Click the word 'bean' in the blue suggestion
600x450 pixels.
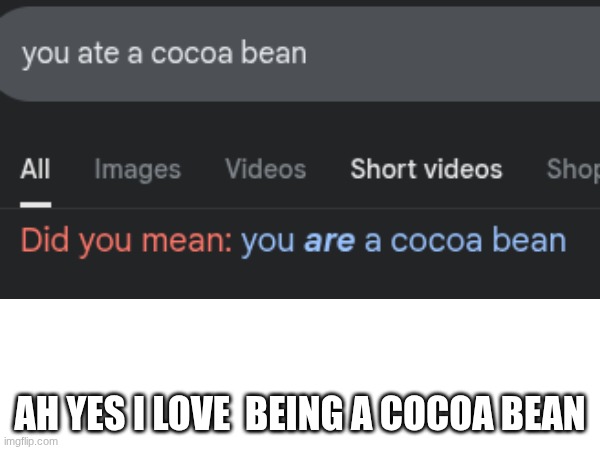(529, 241)
